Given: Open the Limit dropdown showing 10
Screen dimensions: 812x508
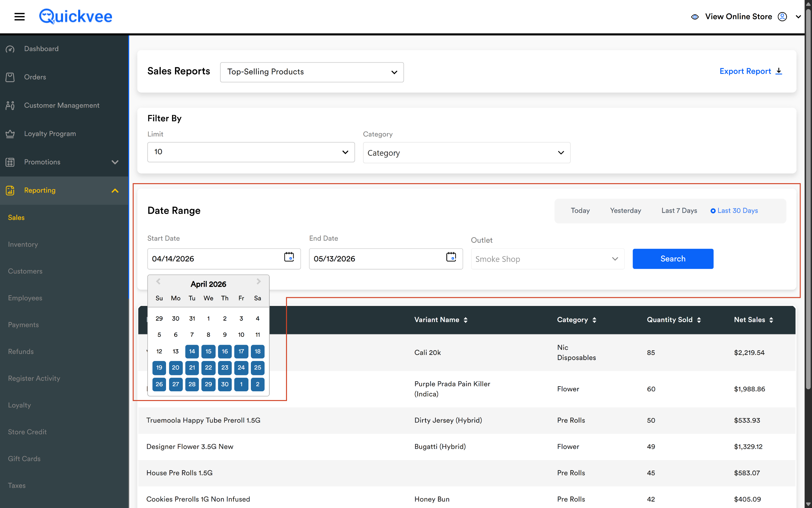Looking at the screenshot, I should (x=251, y=152).
